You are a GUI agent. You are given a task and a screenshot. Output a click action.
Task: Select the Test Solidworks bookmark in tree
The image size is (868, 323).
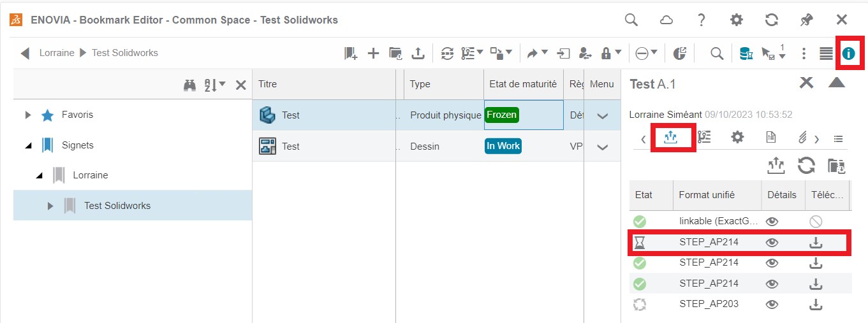[117, 206]
